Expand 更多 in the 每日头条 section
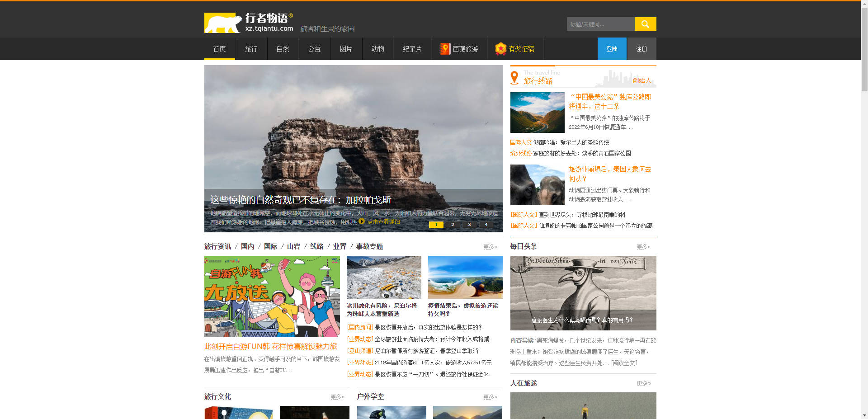 [643, 247]
